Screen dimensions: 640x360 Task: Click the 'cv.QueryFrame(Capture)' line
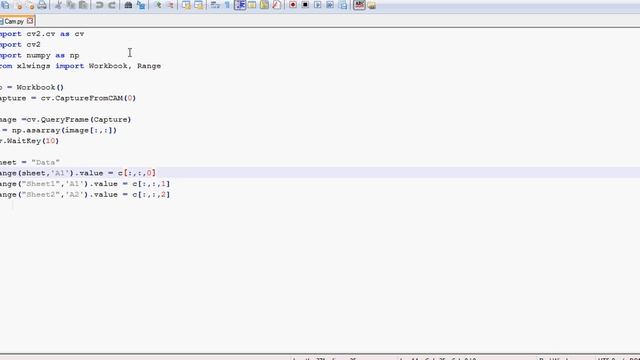(x=65, y=120)
